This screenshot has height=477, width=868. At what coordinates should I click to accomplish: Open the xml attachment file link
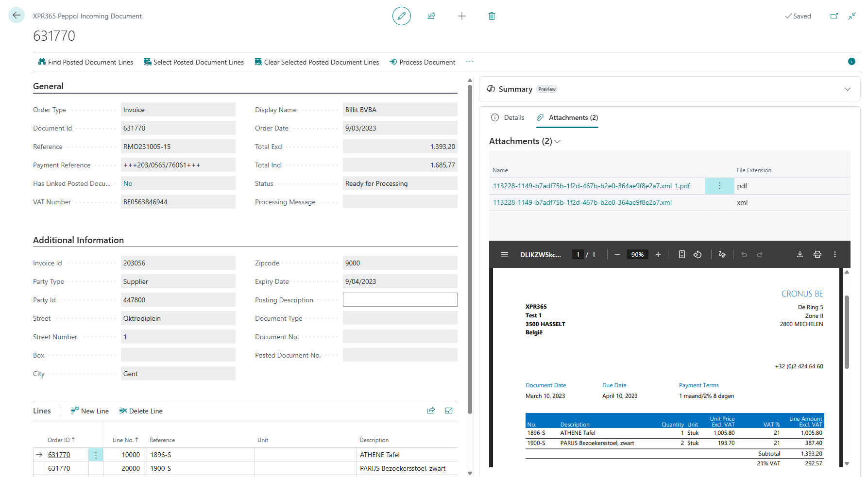582,202
